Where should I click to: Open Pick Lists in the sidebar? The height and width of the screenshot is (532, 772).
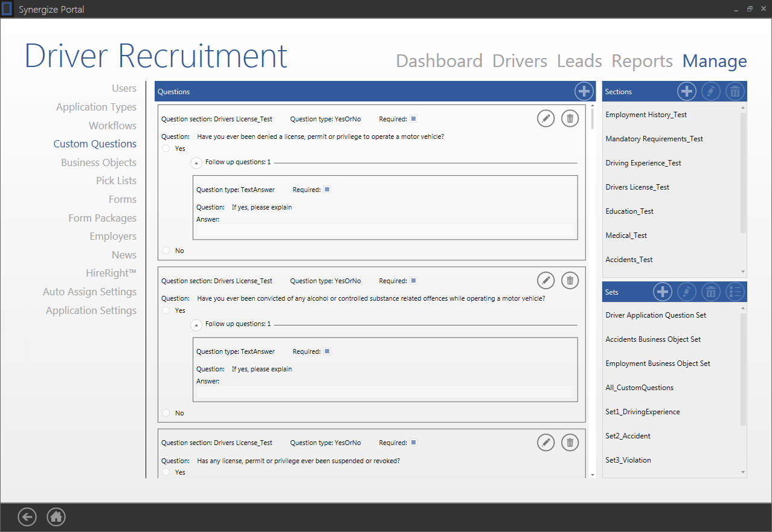pyautogui.click(x=116, y=181)
